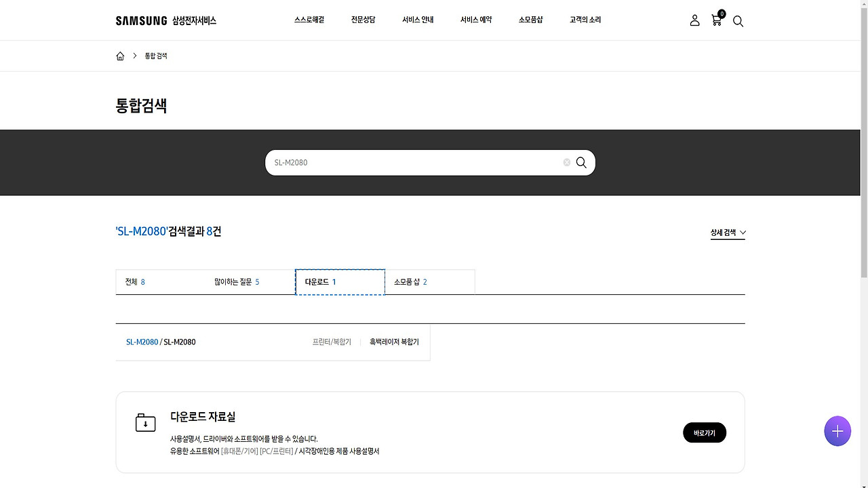The width and height of the screenshot is (868, 488).
Task: Expand the 상세 검색 options
Action: pos(727,232)
